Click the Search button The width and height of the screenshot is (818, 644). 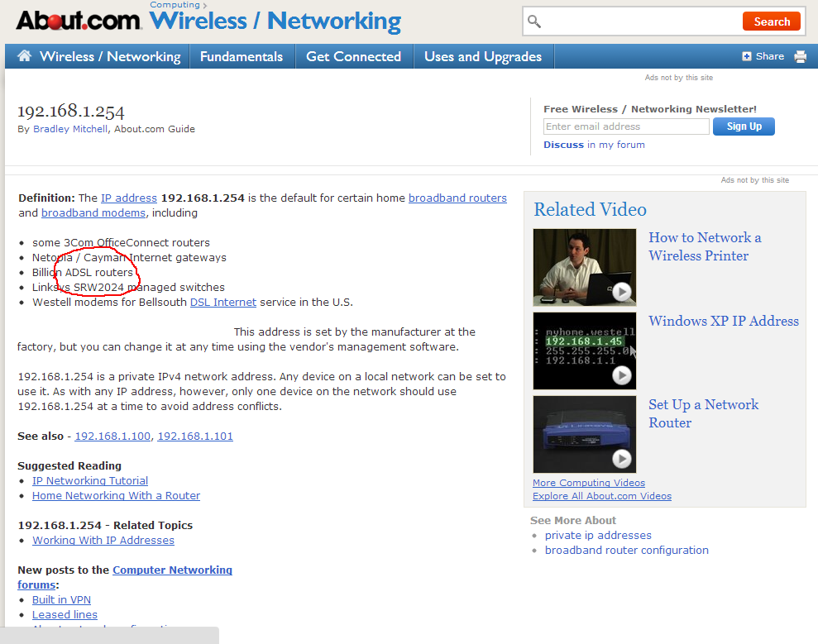(x=771, y=21)
